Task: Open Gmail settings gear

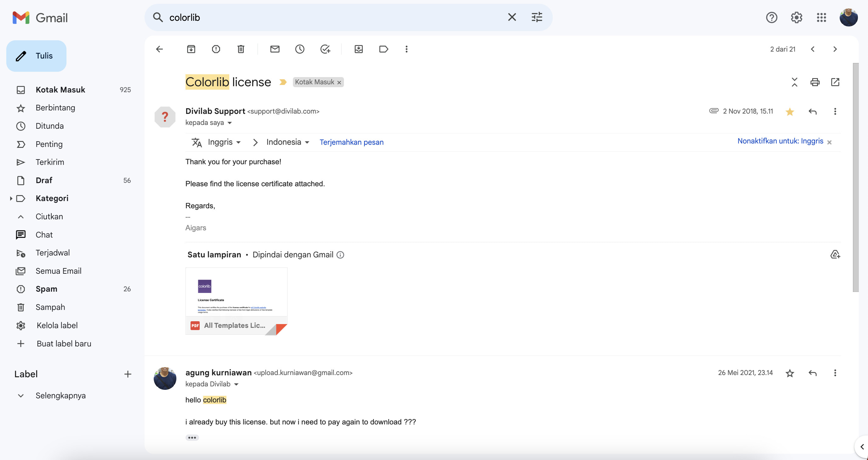Action: pos(797,18)
